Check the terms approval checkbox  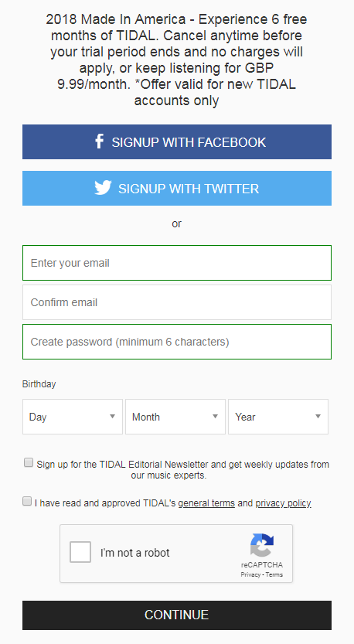27,501
